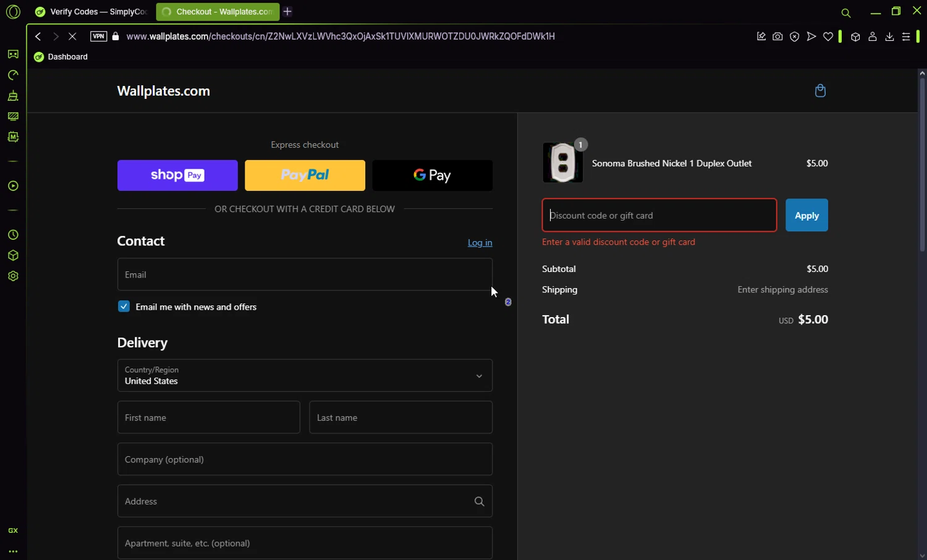Screen dimensions: 927x560
Task: Open the downloads icon
Action: [x=889, y=36]
